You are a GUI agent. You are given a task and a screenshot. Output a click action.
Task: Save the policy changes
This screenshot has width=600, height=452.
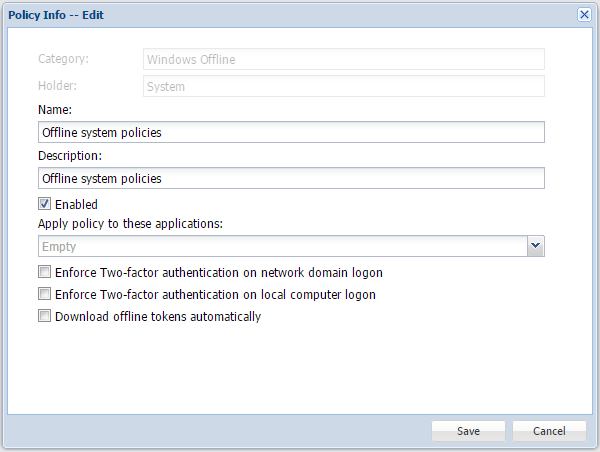(x=468, y=431)
